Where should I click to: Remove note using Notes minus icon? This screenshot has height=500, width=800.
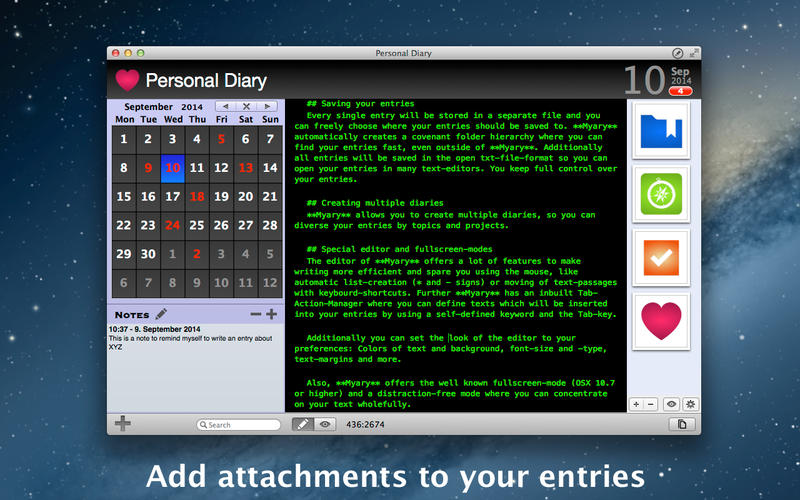(x=256, y=314)
